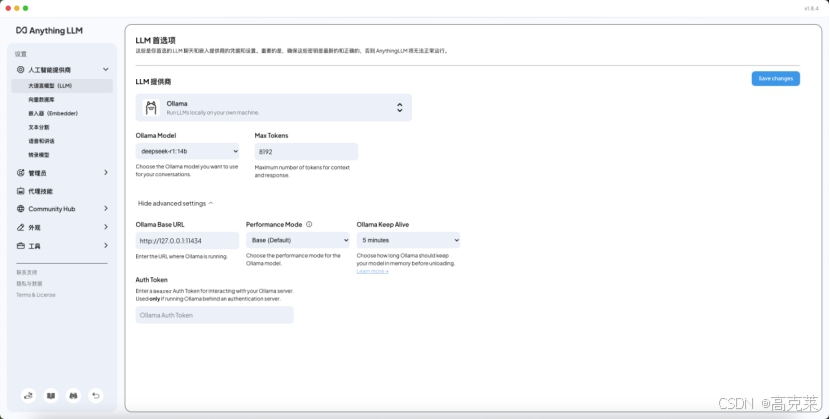Click the v1.8.4 version label
Screen dimensions: 830x419
[x=811, y=8]
